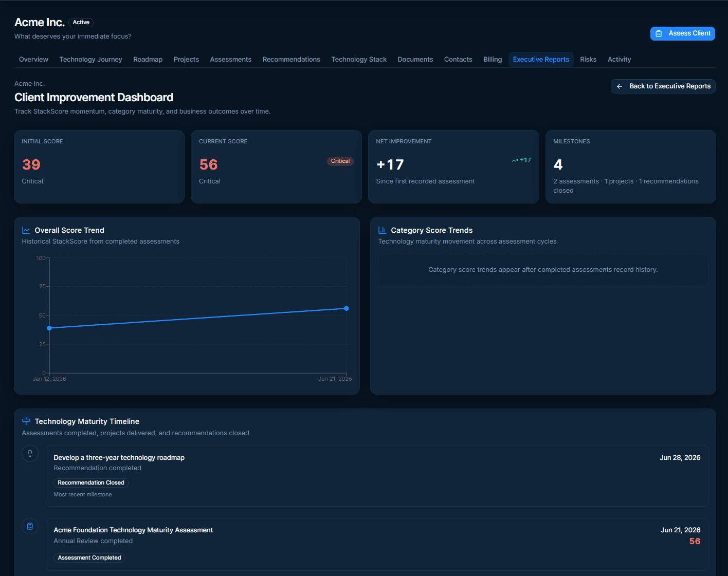The height and width of the screenshot is (576, 728).
Task: Click the Client Improvement Dashboard heading
Action: pyautogui.click(x=94, y=98)
